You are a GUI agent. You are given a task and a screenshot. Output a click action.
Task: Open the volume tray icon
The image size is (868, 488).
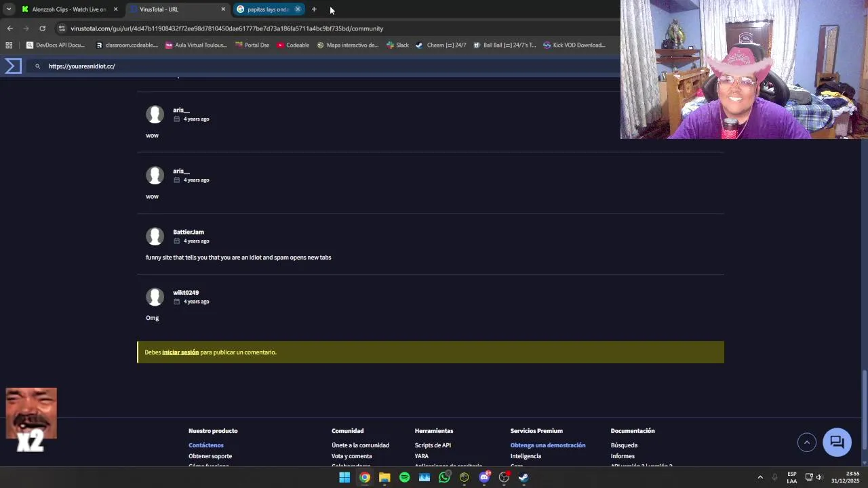pos(819,477)
